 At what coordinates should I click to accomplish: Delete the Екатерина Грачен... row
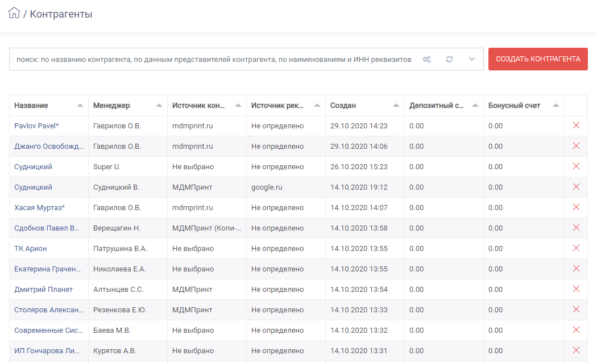coord(576,269)
